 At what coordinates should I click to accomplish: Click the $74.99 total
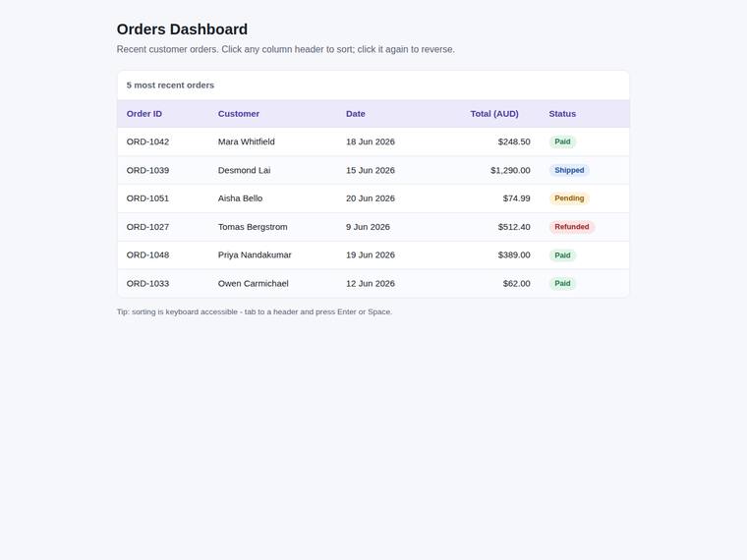[516, 198]
